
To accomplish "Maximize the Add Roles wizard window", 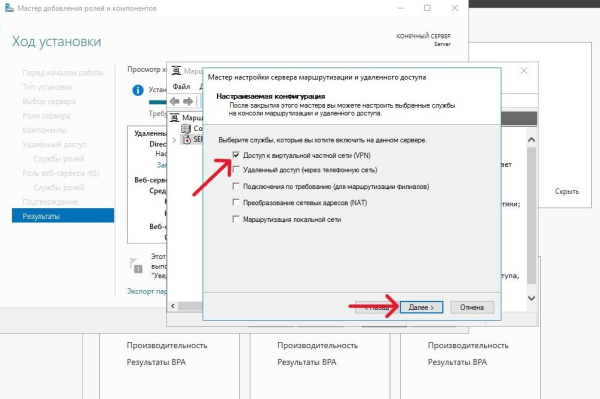I will (x=427, y=8).
